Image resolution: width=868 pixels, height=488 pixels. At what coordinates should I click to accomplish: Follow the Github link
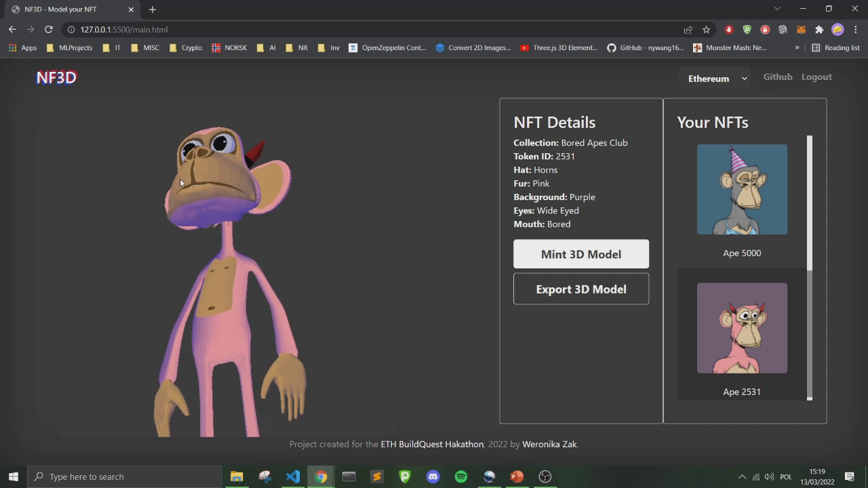pyautogui.click(x=778, y=77)
